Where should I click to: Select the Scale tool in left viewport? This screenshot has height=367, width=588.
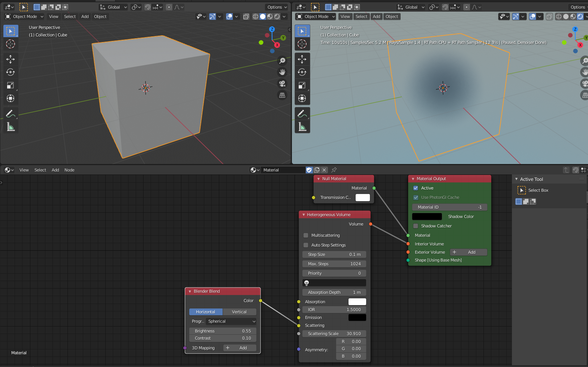10,85
